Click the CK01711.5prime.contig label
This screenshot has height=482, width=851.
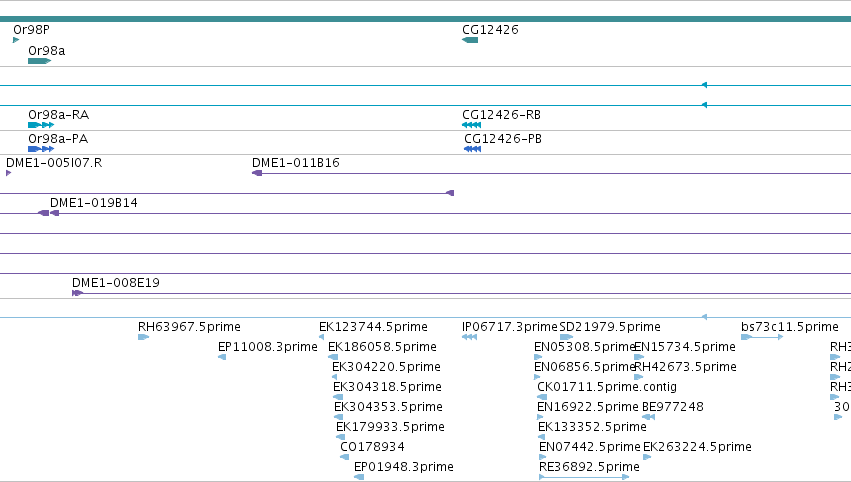(607, 386)
